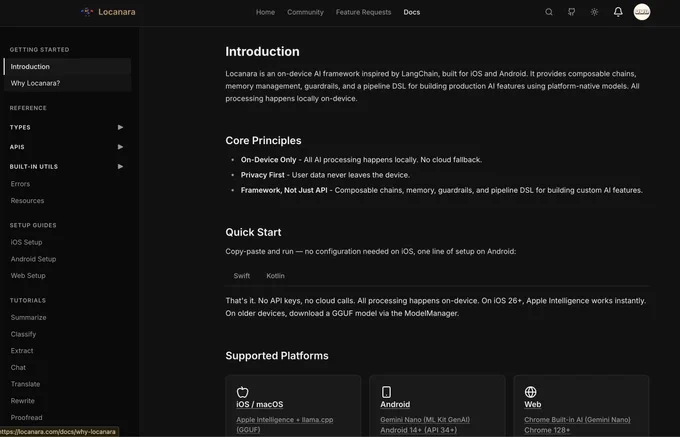This screenshot has width=680, height=437.
Task: Click the Apple icon on iOS / macOS card
Action: (242, 392)
